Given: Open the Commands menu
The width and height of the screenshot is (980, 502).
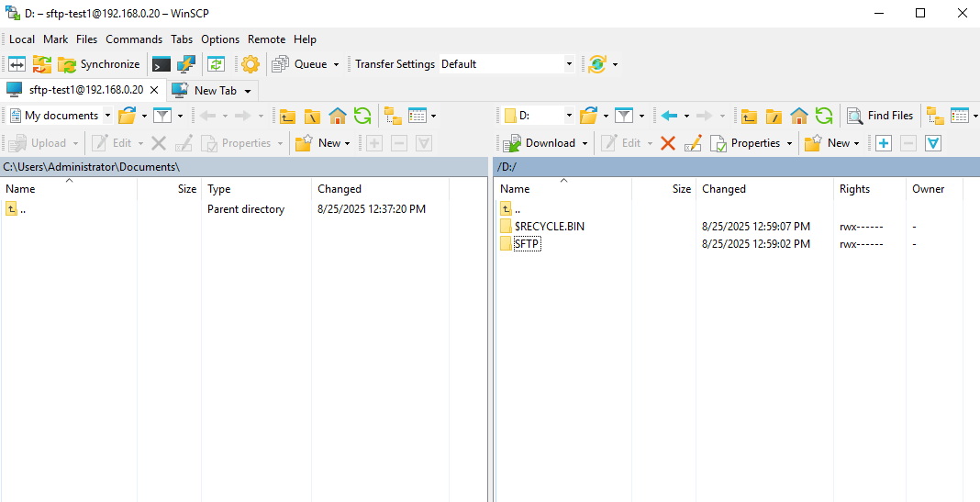Looking at the screenshot, I should coord(134,39).
